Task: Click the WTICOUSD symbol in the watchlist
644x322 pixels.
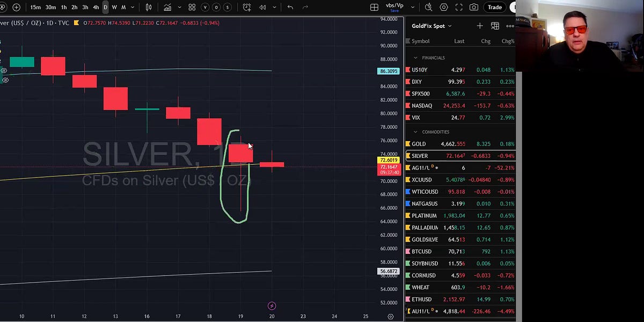Action: pyautogui.click(x=425, y=192)
